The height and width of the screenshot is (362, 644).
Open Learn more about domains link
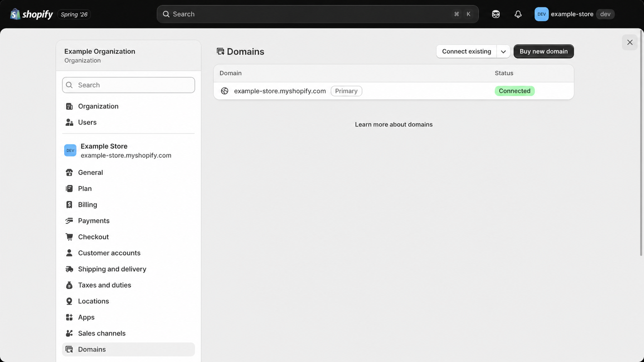[394, 124]
